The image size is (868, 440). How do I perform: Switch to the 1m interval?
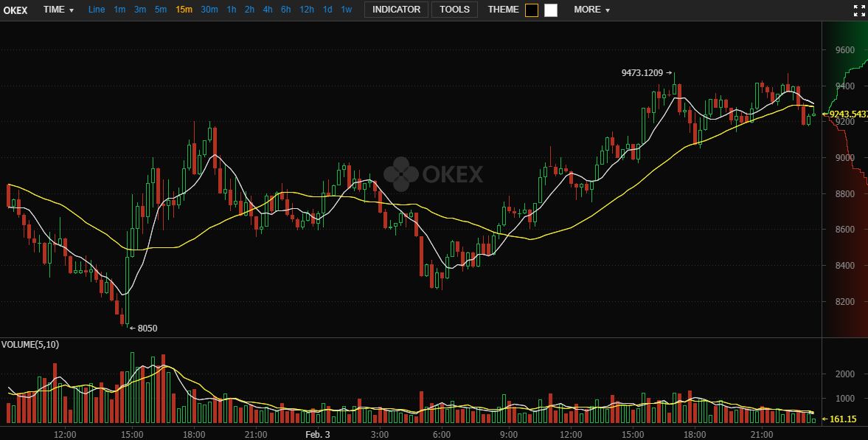[119, 10]
